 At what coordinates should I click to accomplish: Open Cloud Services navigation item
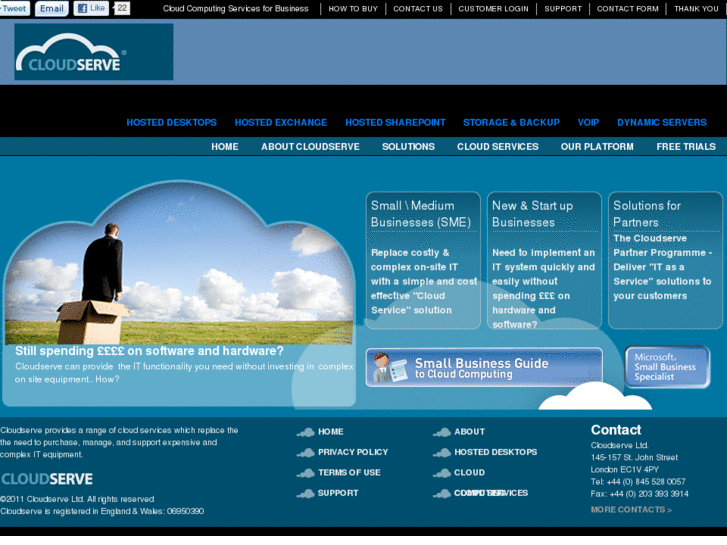click(498, 147)
